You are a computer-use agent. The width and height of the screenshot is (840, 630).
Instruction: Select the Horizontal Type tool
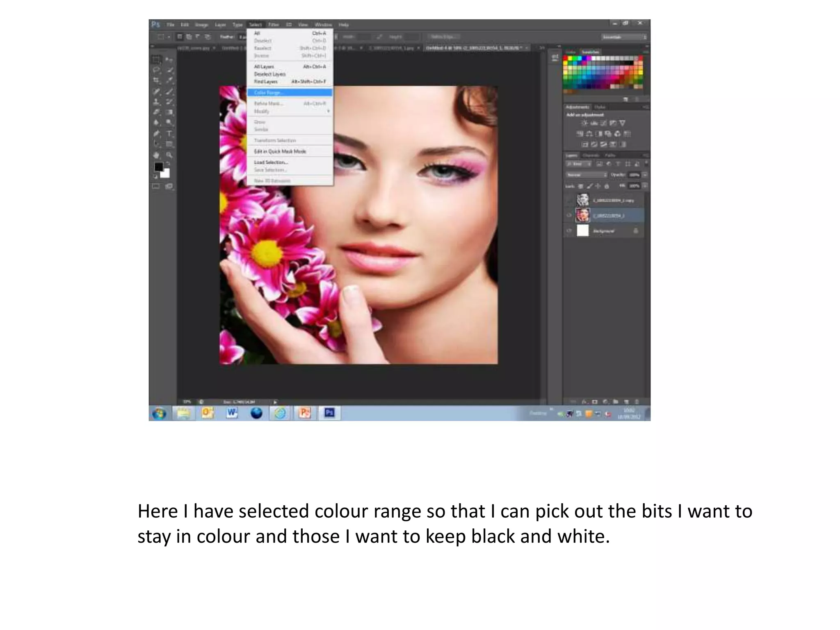[169, 134]
